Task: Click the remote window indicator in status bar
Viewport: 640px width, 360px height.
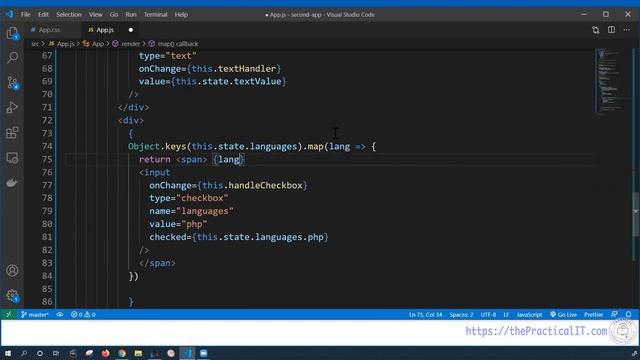Action: (8, 314)
